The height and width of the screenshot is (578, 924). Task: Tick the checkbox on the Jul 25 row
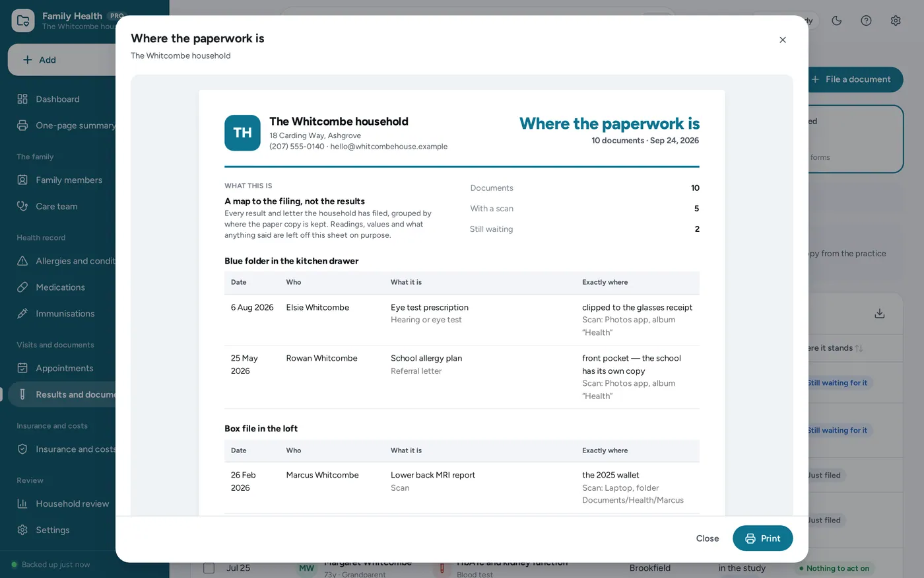click(209, 568)
